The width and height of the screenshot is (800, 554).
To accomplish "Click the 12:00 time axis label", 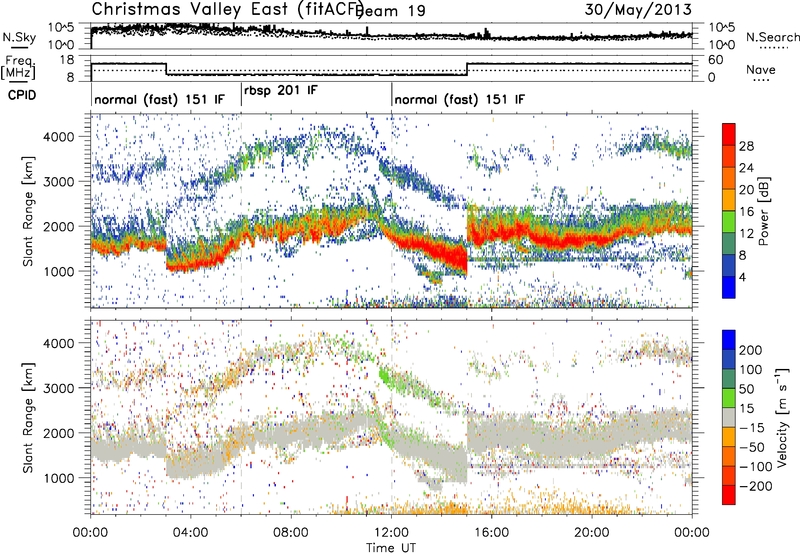I will [391, 533].
